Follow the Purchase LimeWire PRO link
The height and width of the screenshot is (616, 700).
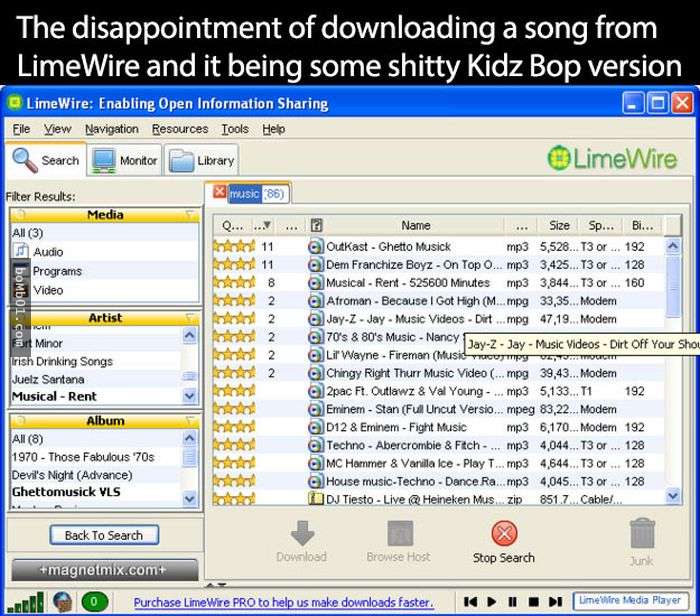pos(283,602)
